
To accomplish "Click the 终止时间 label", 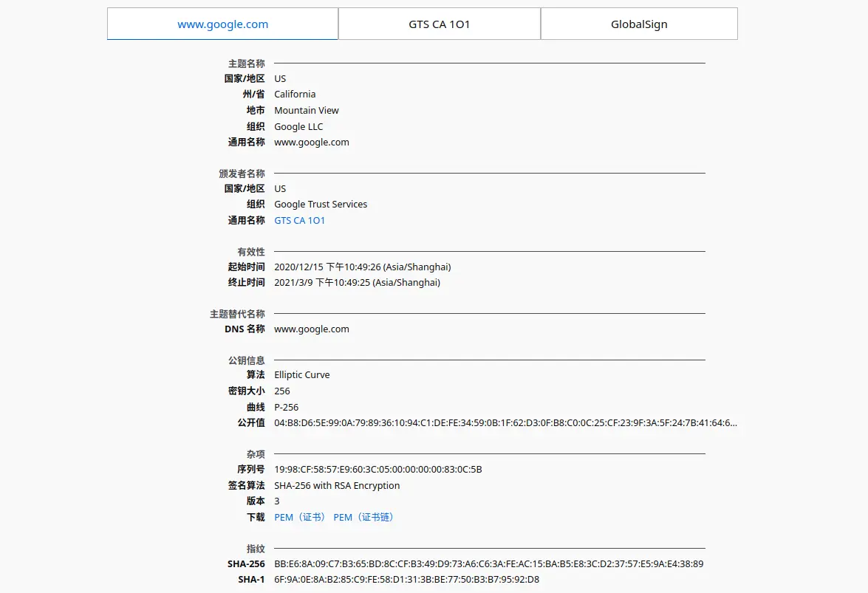I will click(x=246, y=282).
